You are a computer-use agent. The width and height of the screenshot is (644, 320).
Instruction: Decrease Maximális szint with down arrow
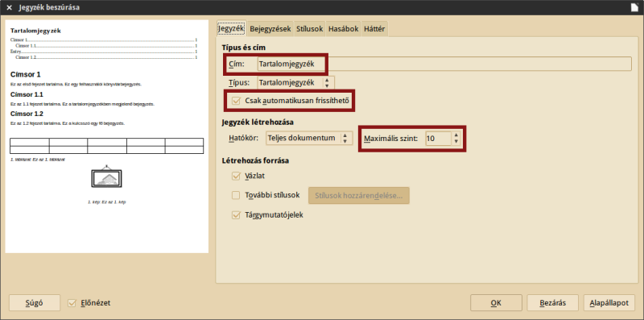click(x=456, y=142)
